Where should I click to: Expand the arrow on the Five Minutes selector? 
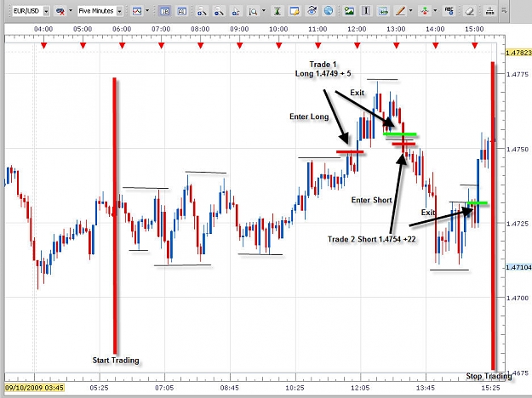click(x=119, y=11)
